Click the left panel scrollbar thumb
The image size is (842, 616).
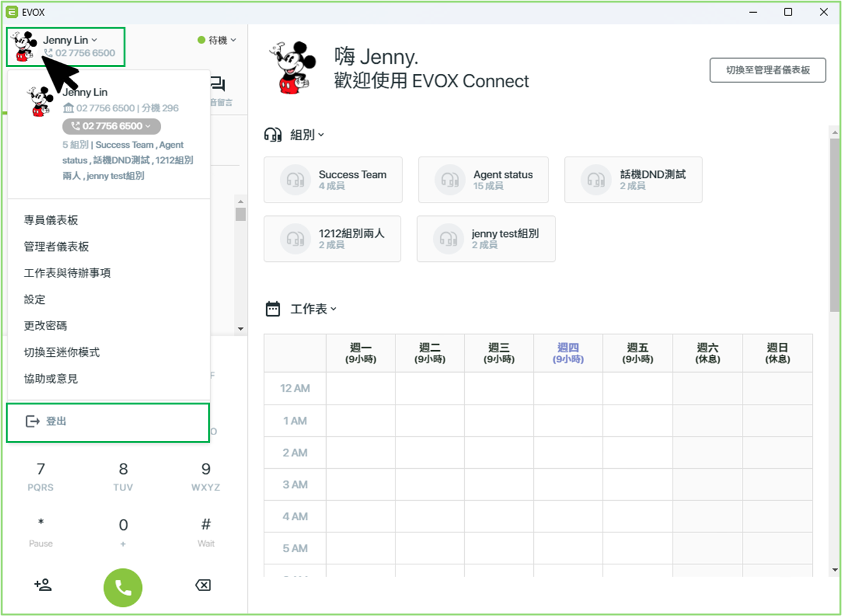coord(240,214)
